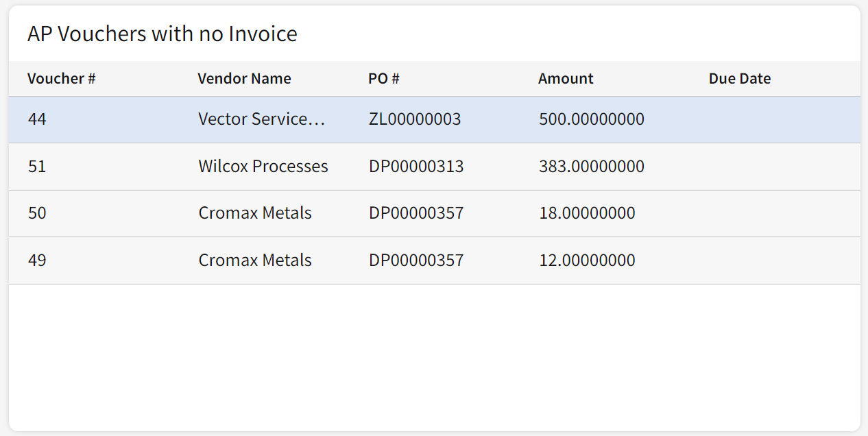Click the Amount column header
Screen dimensions: 868x436
566,79
